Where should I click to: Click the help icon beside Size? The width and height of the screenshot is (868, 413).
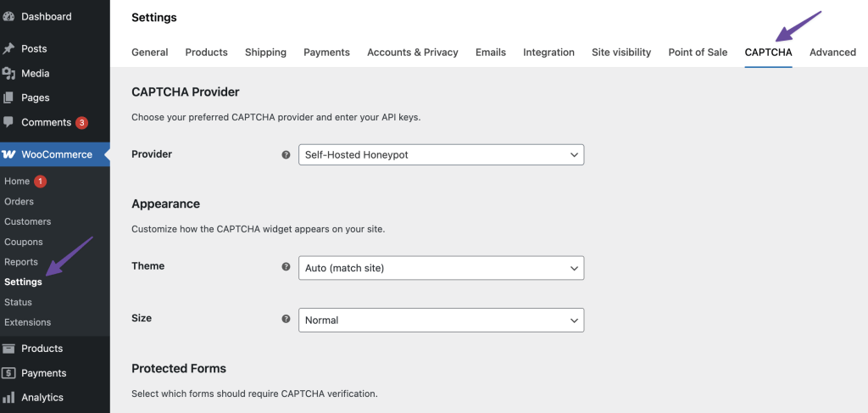point(286,319)
